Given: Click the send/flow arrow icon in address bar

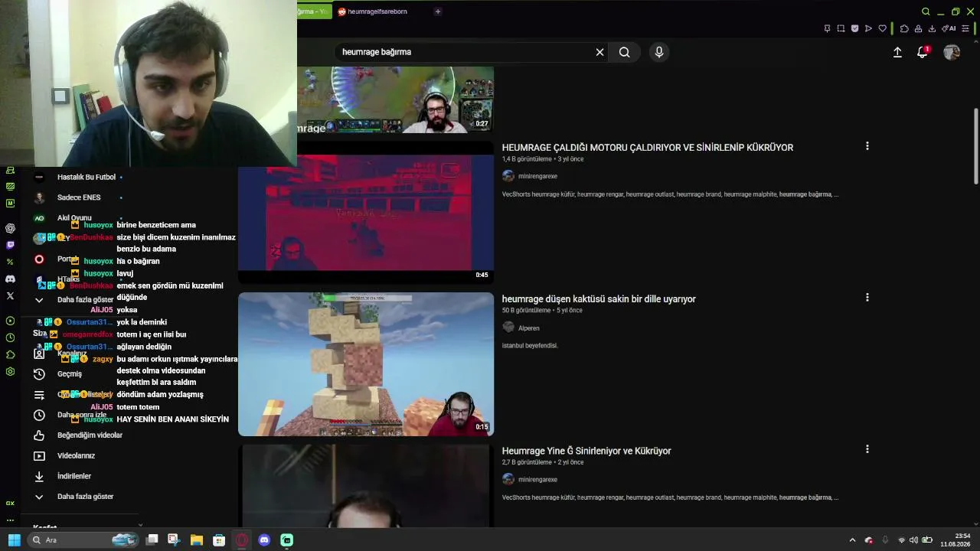Looking at the screenshot, I should pos(868,28).
